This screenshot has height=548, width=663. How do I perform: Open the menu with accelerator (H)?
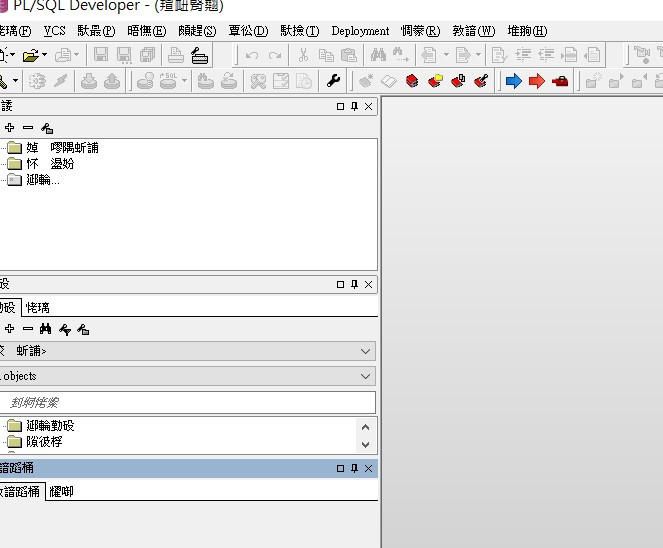(x=527, y=31)
